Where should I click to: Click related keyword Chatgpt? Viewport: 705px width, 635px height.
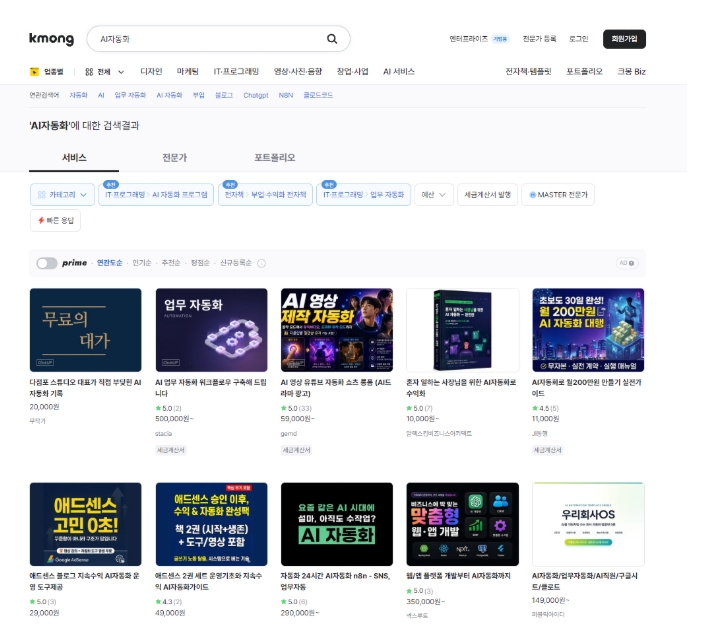click(255, 95)
